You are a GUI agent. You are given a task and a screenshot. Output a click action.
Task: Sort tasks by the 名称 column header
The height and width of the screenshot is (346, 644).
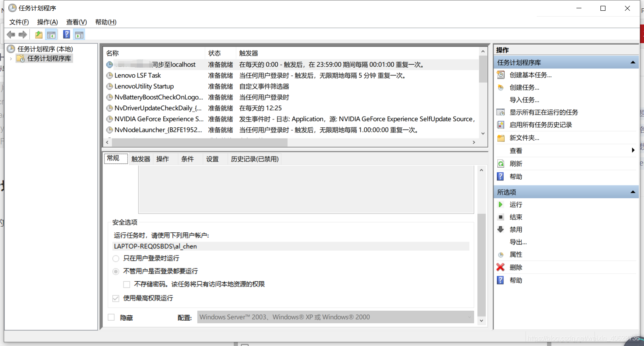pyautogui.click(x=154, y=53)
